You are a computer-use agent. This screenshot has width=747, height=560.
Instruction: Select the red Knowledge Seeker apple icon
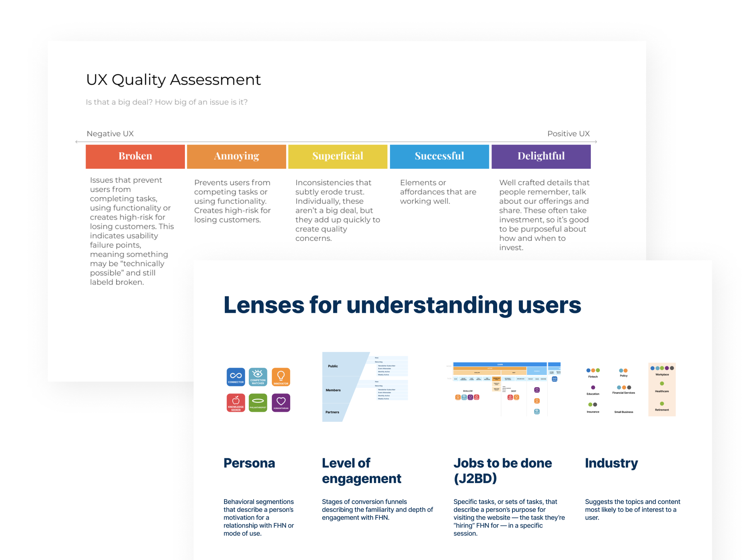(x=236, y=403)
